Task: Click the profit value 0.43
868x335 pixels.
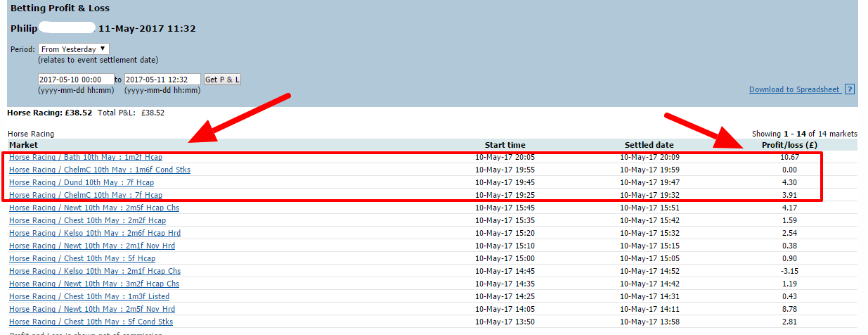Action: click(x=789, y=296)
